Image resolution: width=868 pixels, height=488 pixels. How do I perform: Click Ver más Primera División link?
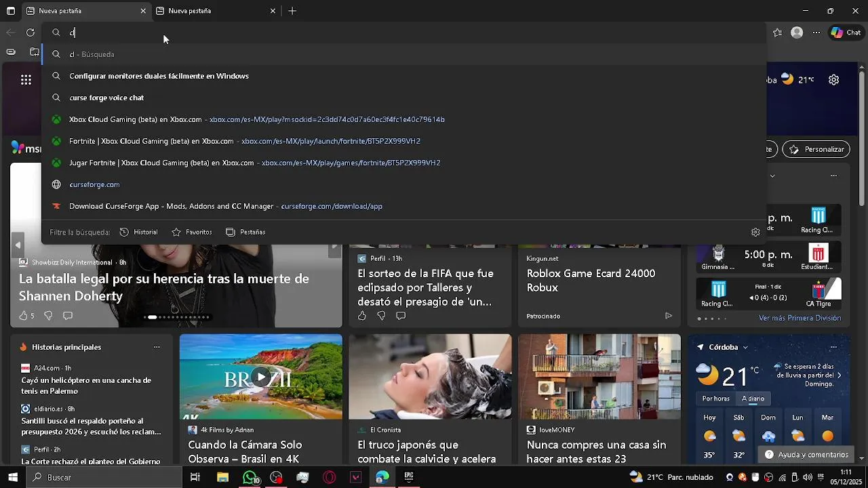[800, 318]
